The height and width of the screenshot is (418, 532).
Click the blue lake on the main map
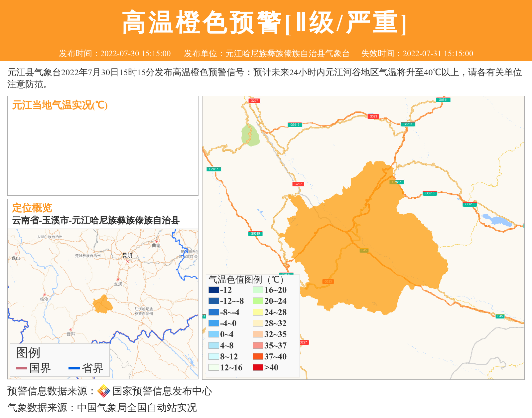point(496,220)
